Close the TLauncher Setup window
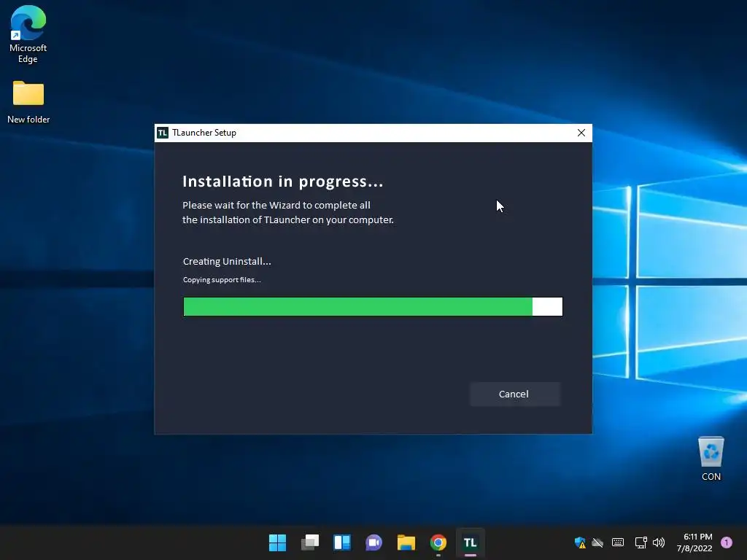This screenshot has width=747, height=560. click(x=581, y=133)
